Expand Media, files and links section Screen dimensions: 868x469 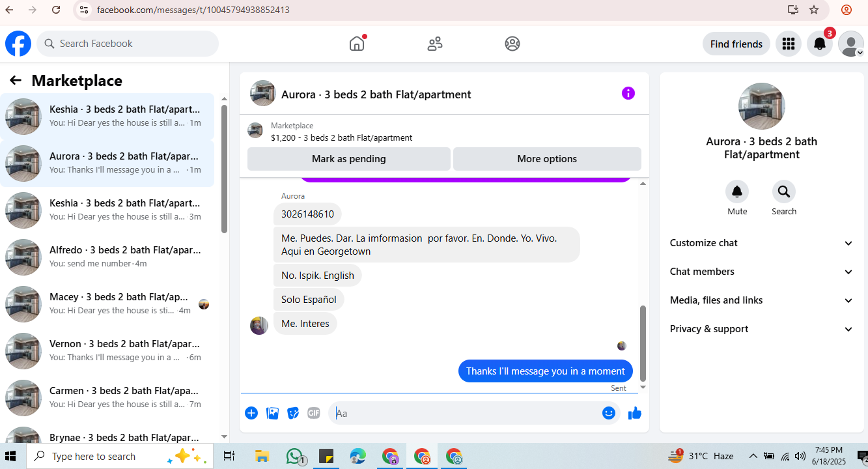[761, 300]
